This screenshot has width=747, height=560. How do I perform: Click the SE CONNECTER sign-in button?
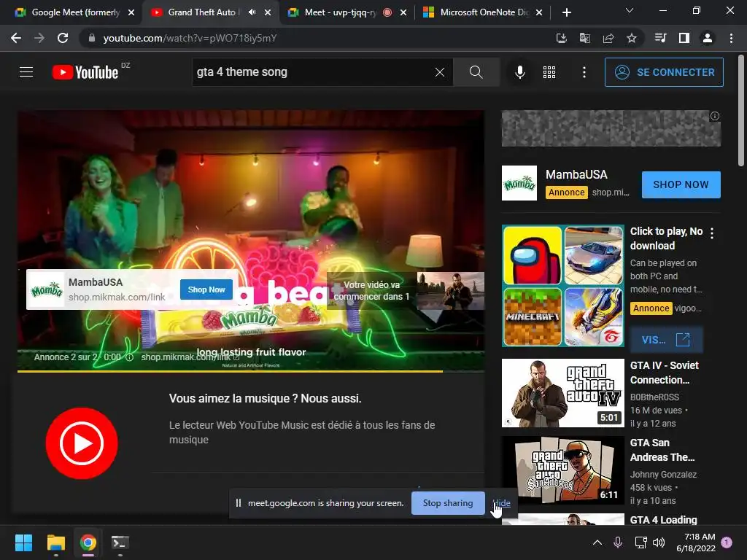click(x=664, y=72)
